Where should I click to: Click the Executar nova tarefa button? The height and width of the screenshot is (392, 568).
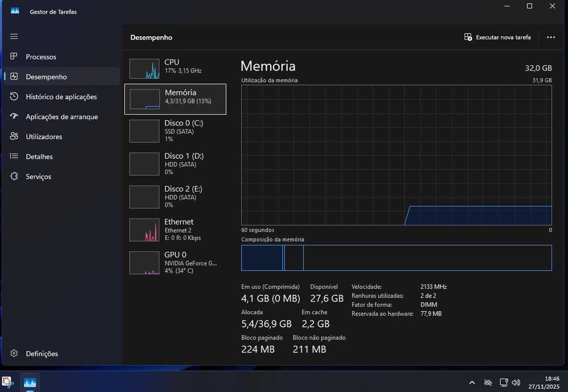(498, 37)
